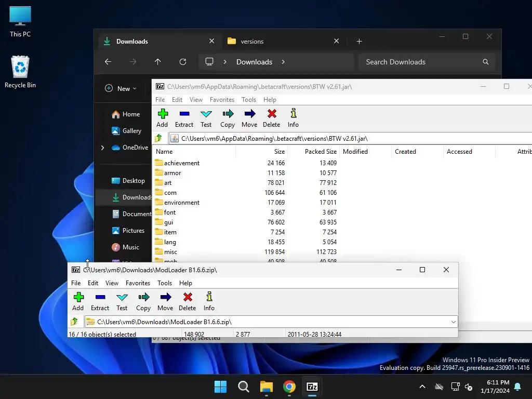
Task: Open This PC desktop icon
Action: [x=20, y=21]
